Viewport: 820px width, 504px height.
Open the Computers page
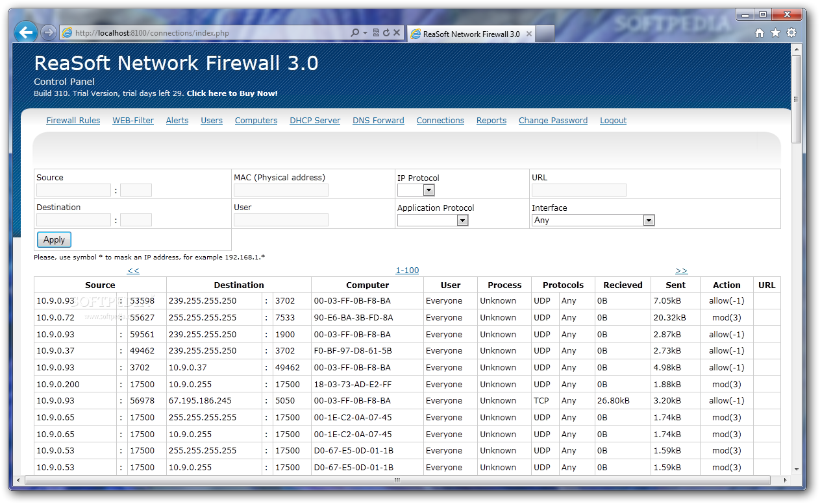pos(256,121)
